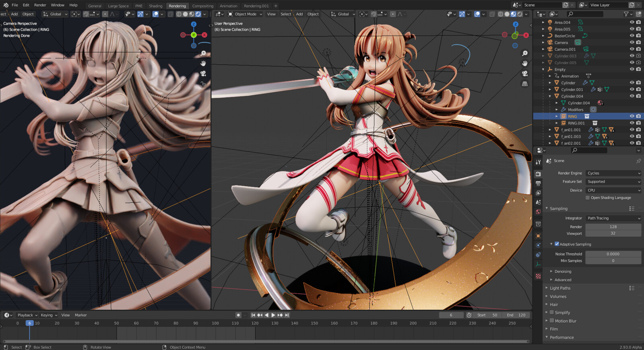Screen dimensions: 644x350
Task: Collapse the Empty object in outliner
Action: (x=543, y=69)
